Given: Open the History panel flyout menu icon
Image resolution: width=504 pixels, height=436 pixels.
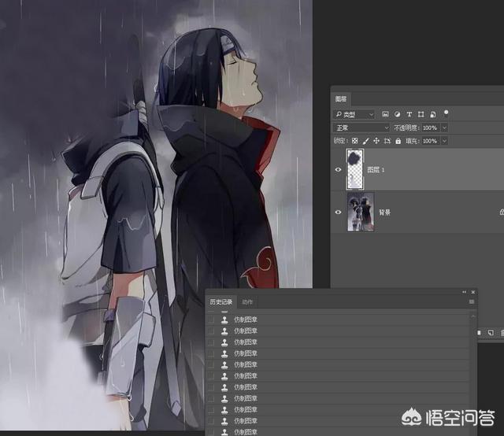Looking at the screenshot, I should point(472,301).
